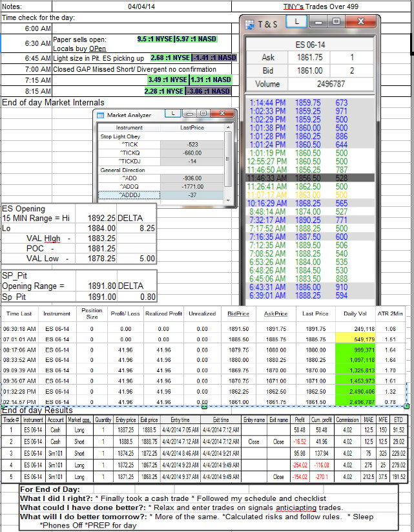Click the 9.5 :1 NYSE ratio cell
414x532 pixels.
tap(155, 39)
